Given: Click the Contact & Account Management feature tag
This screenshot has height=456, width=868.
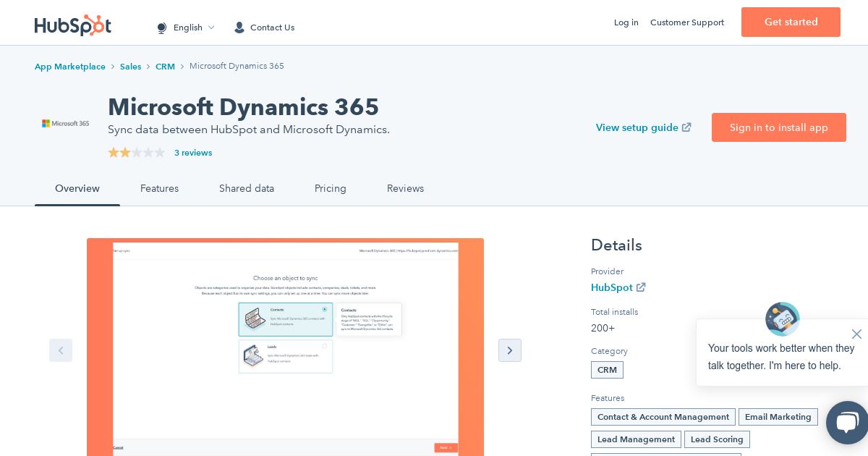Looking at the screenshot, I should pyautogui.click(x=663, y=417).
